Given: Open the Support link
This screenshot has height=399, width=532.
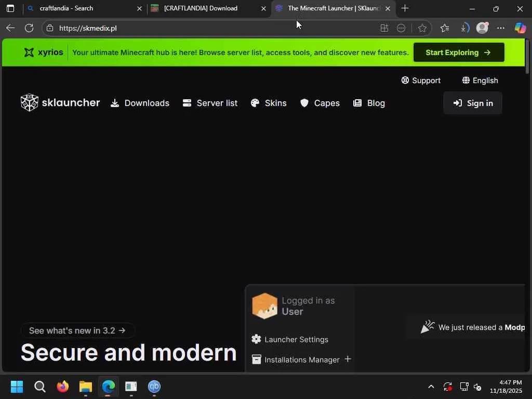Looking at the screenshot, I should tap(421, 81).
